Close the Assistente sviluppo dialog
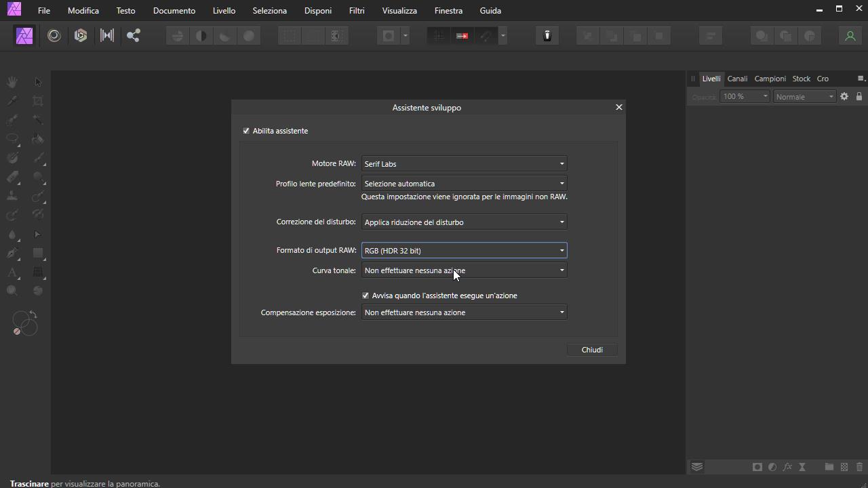The width and height of the screenshot is (868, 488). click(x=618, y=107)
